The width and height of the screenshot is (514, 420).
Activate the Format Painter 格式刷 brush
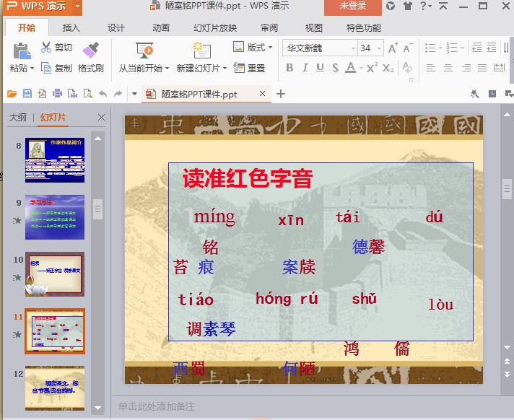click(91, 50)
